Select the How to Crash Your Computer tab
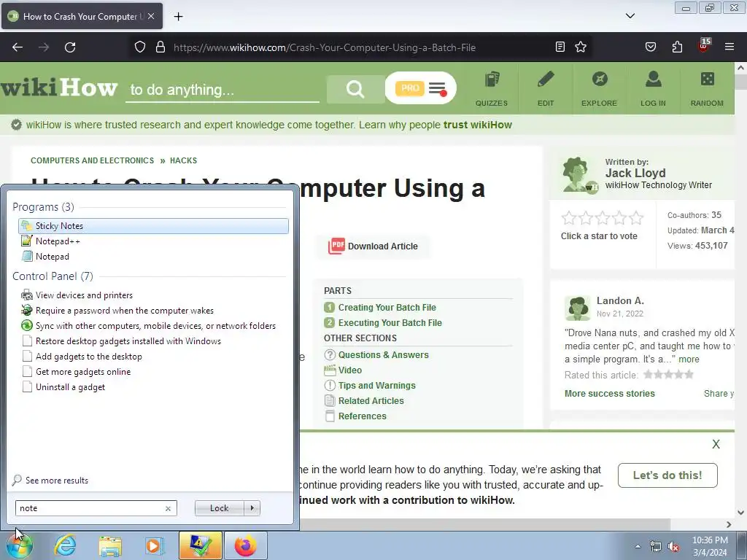This screenshot has width=747, height=560. (82, 16)
